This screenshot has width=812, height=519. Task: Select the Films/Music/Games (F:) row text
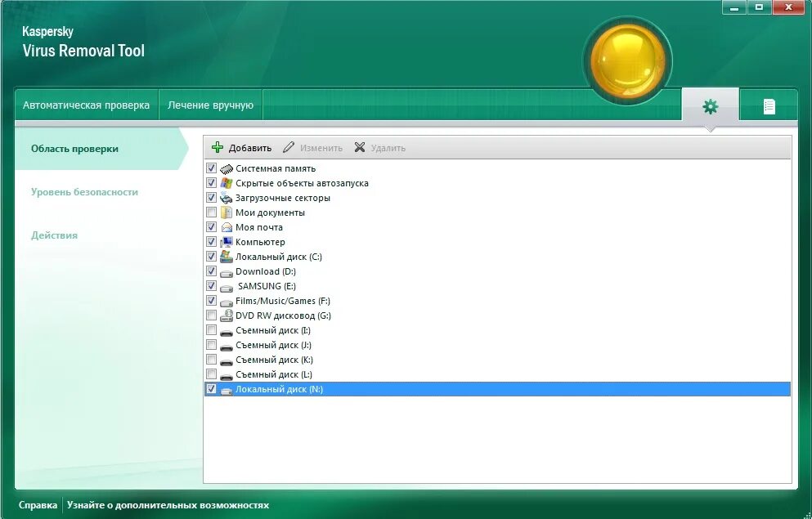pyautogui.click(x=283, y=301)
